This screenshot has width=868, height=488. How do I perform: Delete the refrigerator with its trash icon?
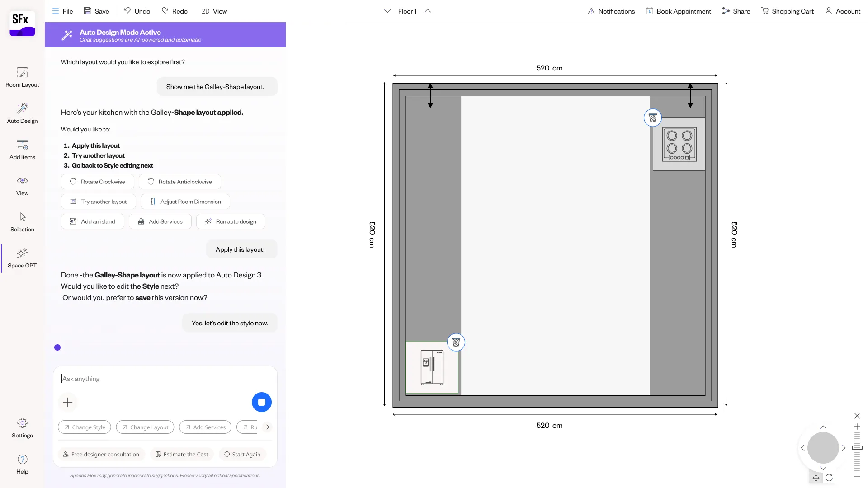coord(456,343)
